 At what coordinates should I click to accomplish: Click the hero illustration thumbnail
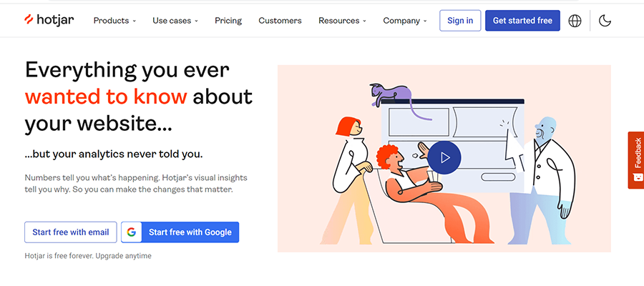(444, 159)
